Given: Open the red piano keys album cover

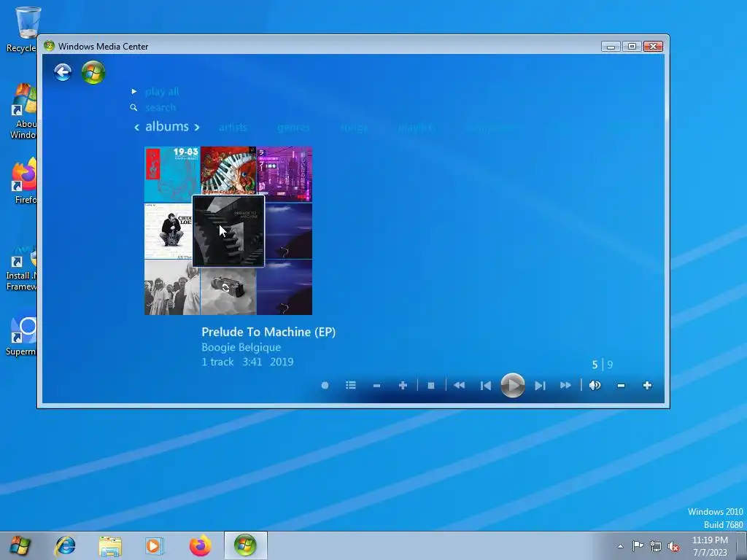Looking at the screenshot, I should (228, 171).
